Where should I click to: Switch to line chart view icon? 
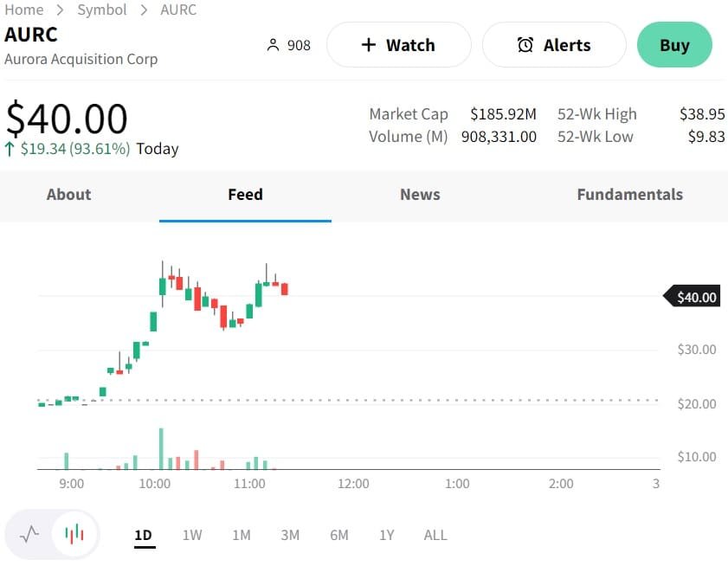(29, 534)
